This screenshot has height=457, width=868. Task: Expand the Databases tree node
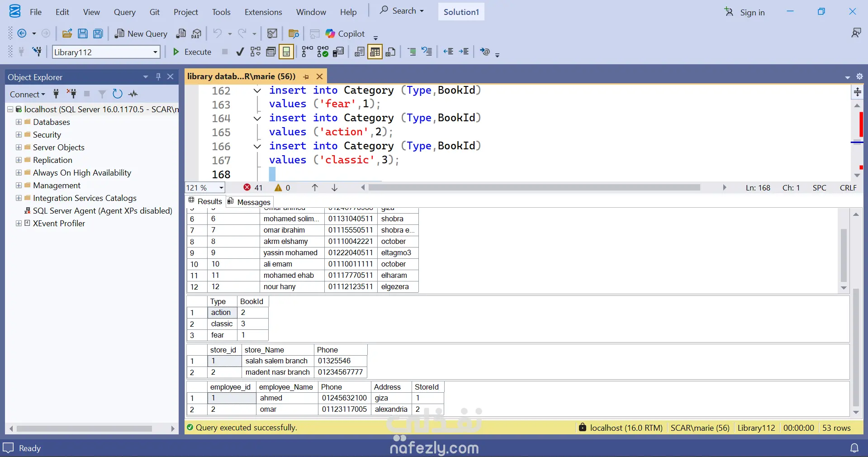[19, 122]
